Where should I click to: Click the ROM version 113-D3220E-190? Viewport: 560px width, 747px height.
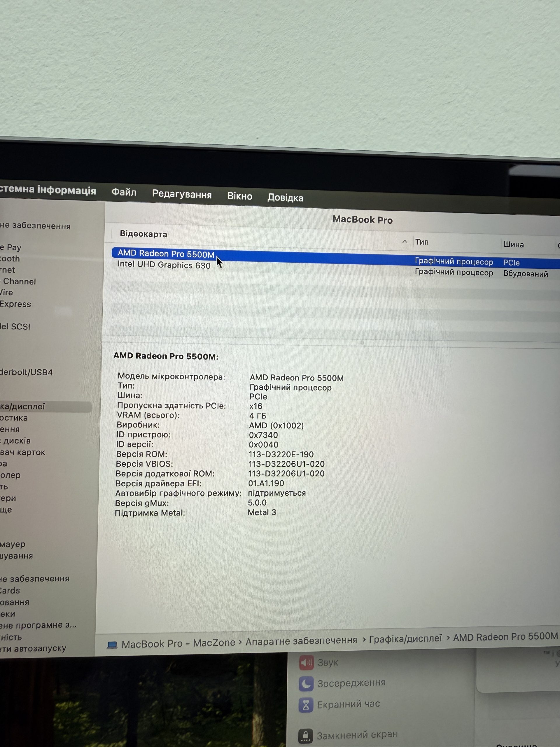click(281, 454)
